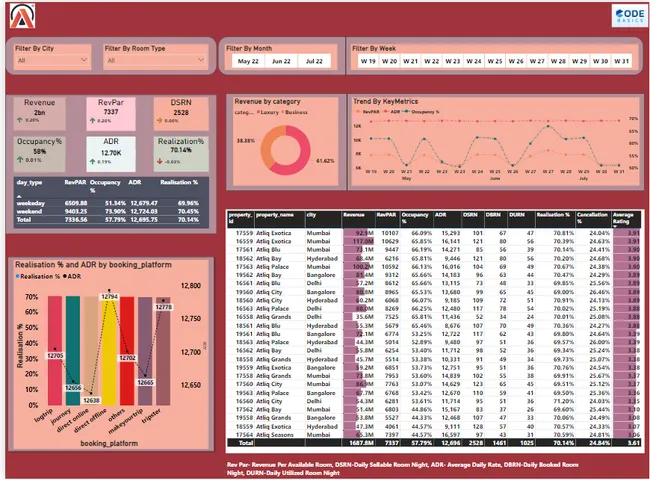This screenshot has height=480, width=650.
Task: Click the Realization% KPI card
Action: coord(181,154)
